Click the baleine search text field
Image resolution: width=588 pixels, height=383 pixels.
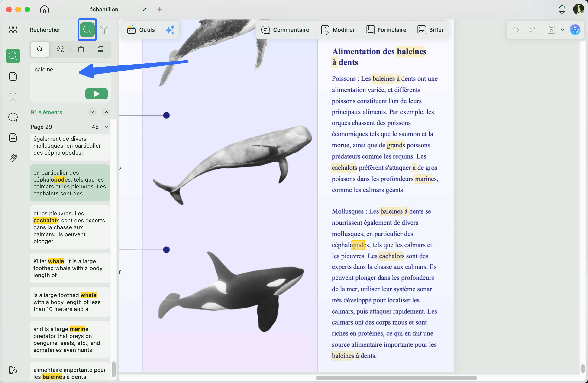(x=57, y=74)
